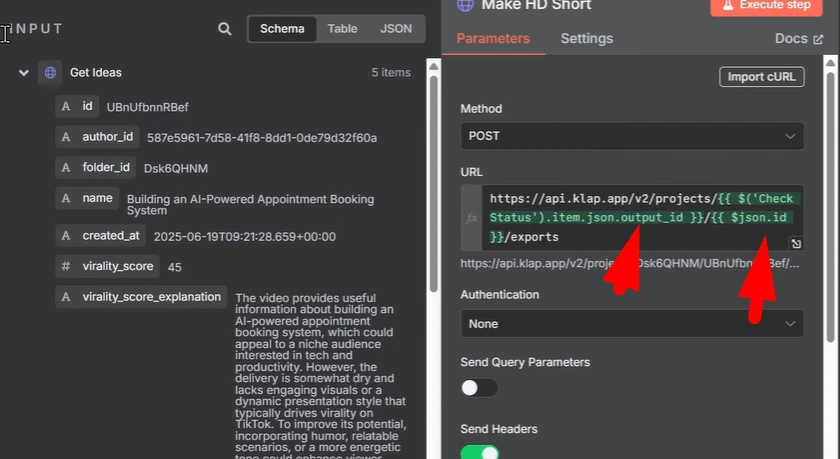Screen dimensions: 840x459
Task: Toggle the Send Headers switch off
Action: click(479, 453)
